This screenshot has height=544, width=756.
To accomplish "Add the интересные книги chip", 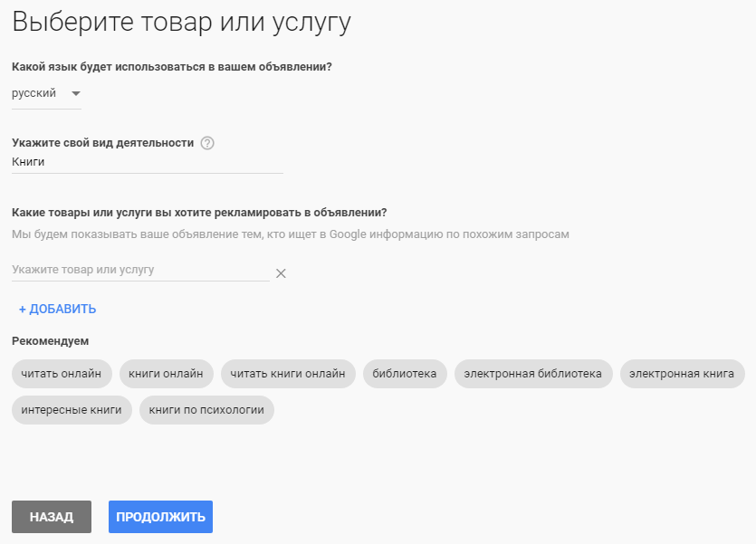I will point(72,410).
